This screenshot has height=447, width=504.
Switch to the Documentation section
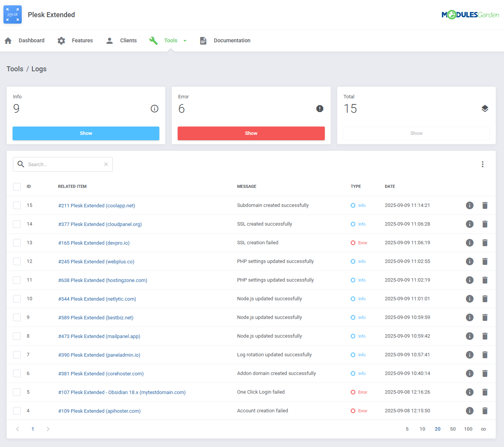[232, 40]
